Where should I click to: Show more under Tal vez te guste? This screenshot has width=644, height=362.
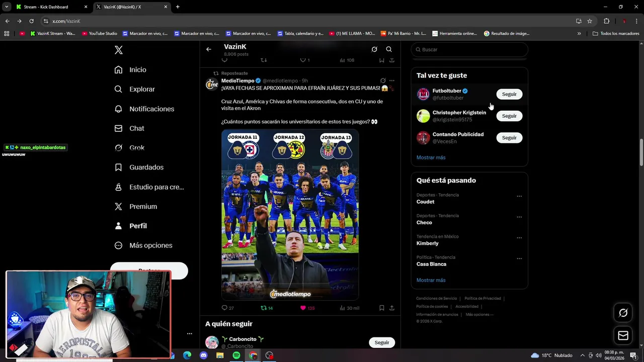coord(431,157)
